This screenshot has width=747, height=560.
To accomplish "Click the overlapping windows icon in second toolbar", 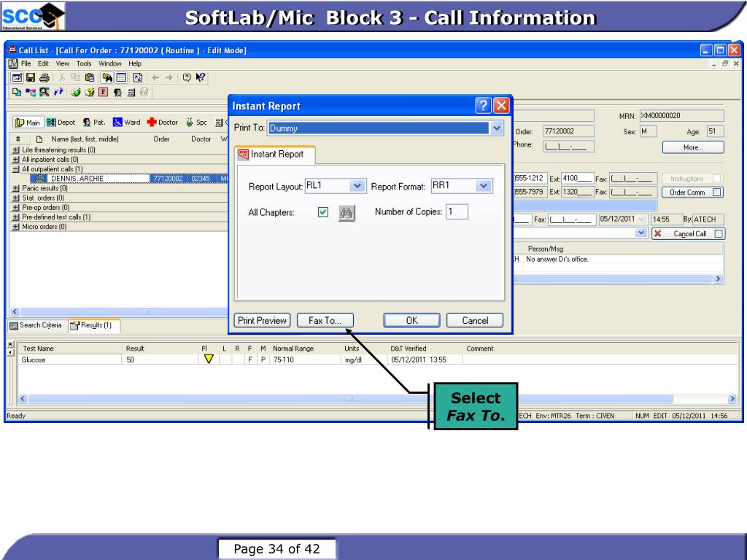I will click(x=17, y=92).
